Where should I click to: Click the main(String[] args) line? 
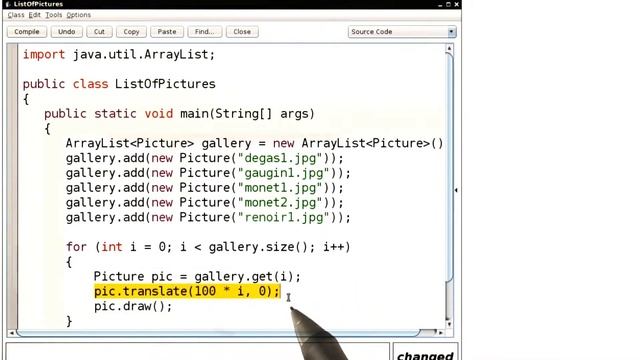tap(179, 113)
